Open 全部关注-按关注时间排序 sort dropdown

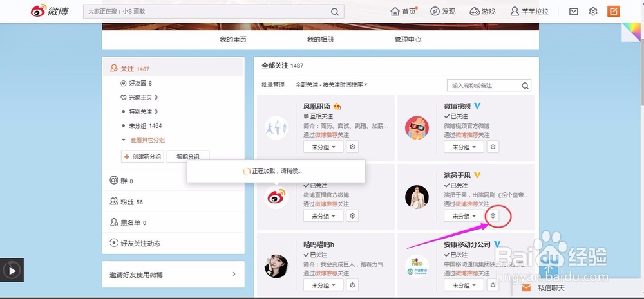pyautogui.click(x=332, y=85)
